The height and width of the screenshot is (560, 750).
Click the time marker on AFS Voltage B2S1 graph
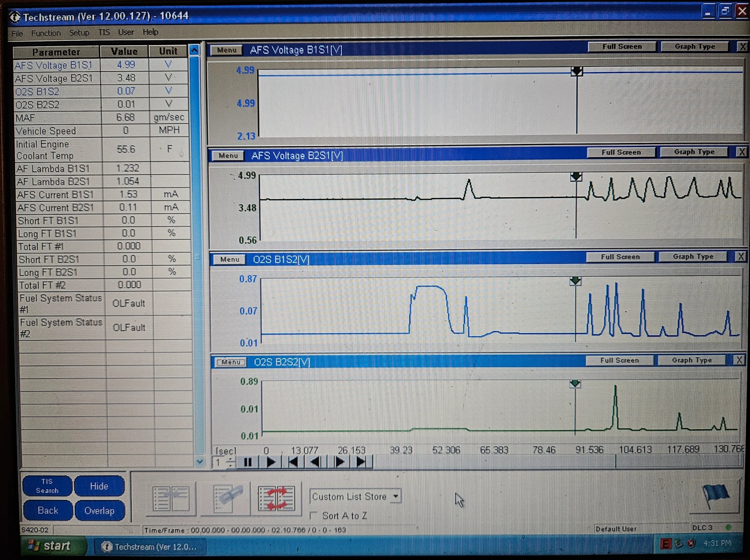576,177
